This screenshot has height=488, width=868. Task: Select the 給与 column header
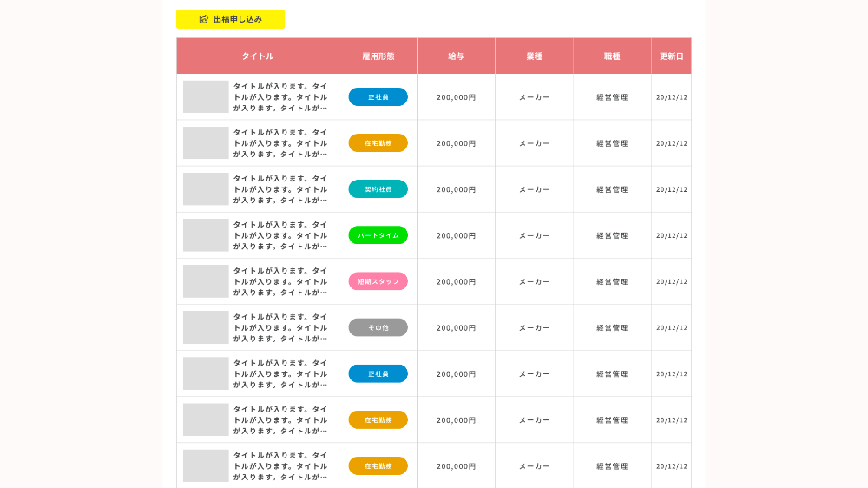(456, 56)
